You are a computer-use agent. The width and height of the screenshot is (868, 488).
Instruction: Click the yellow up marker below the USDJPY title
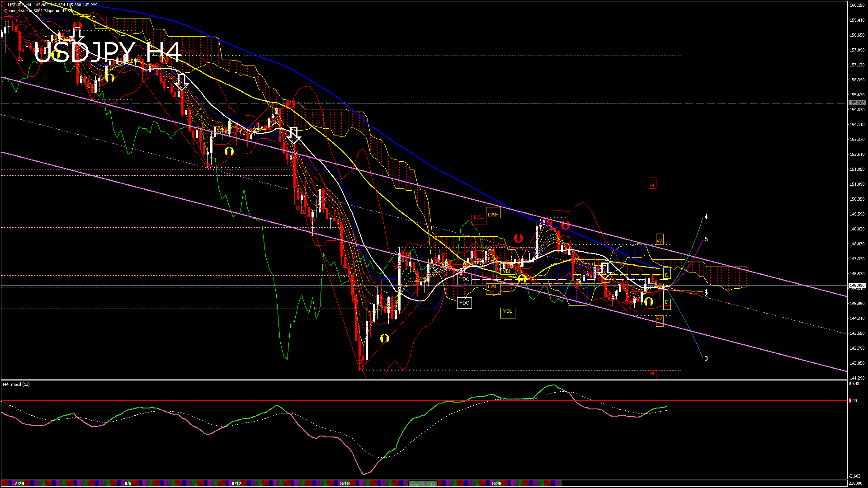click(x=110, y=78)
